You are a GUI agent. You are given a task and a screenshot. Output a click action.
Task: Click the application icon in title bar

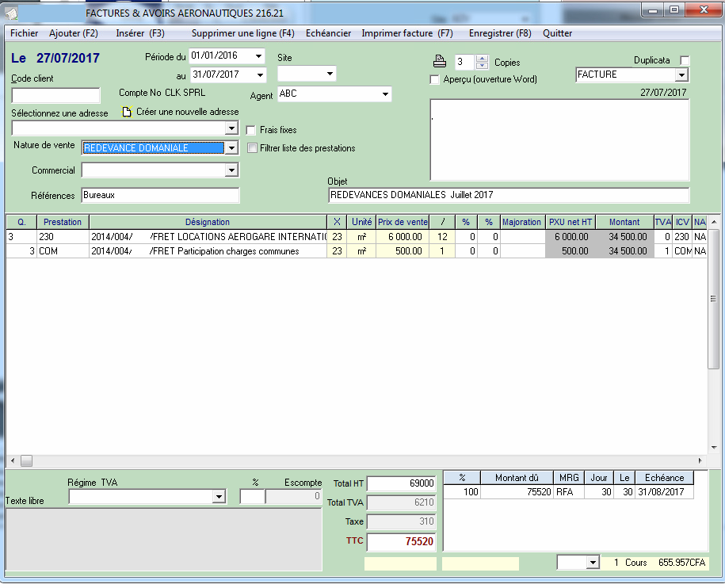click(12, 11)
